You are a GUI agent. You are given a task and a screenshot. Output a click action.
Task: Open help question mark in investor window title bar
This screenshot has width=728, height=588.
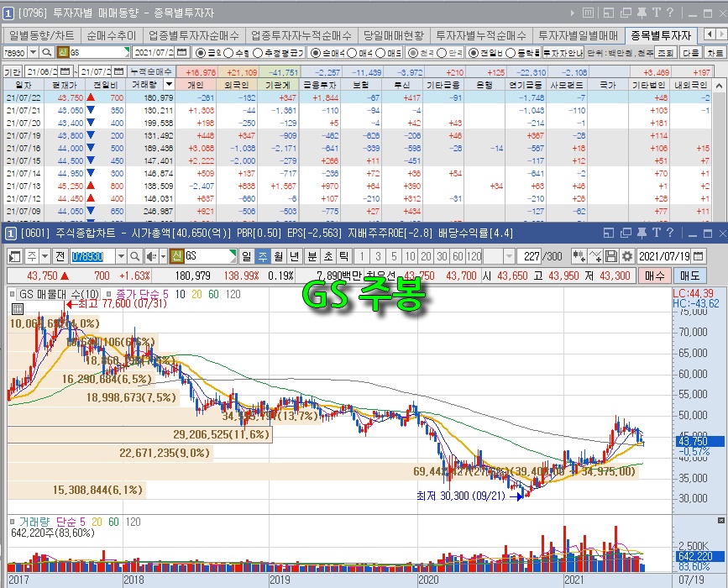click(x=670, y=13)
